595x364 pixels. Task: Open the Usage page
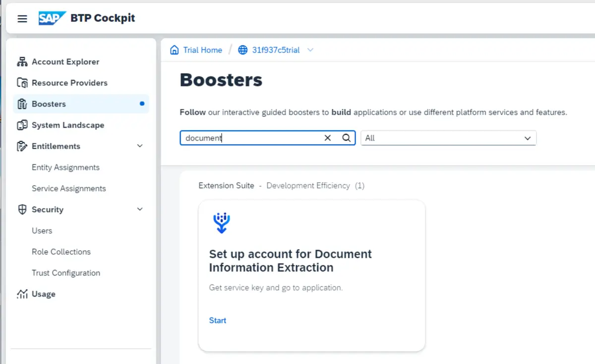pyautogui.click(x=43, y=294)
